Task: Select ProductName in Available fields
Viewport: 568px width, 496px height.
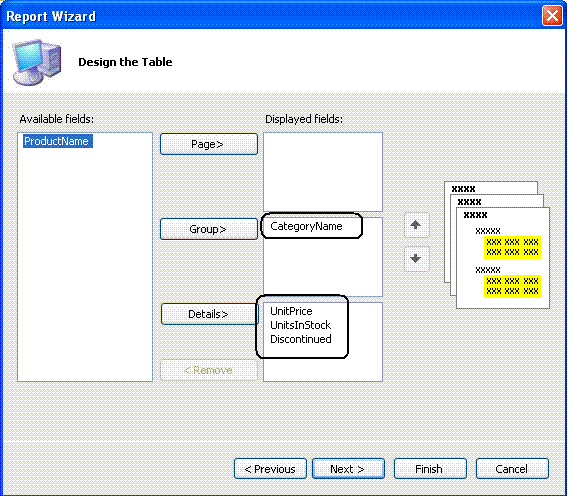Action: pos(57,141)
